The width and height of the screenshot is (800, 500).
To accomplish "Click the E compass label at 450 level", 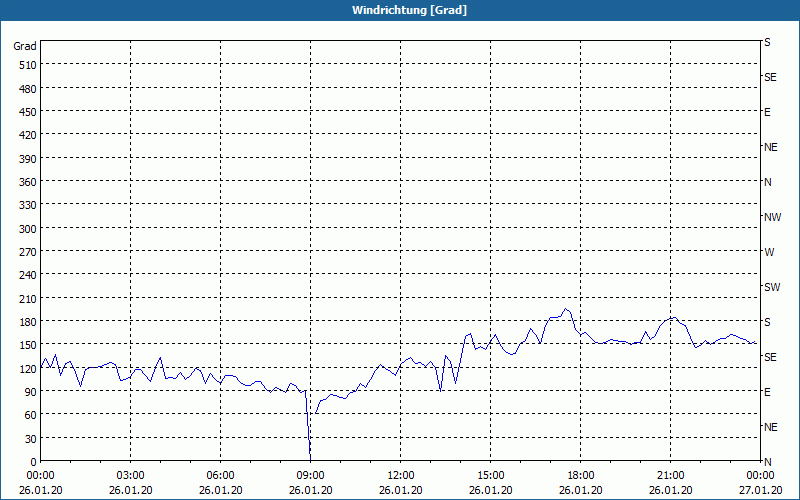I will [x=767, y=112].
